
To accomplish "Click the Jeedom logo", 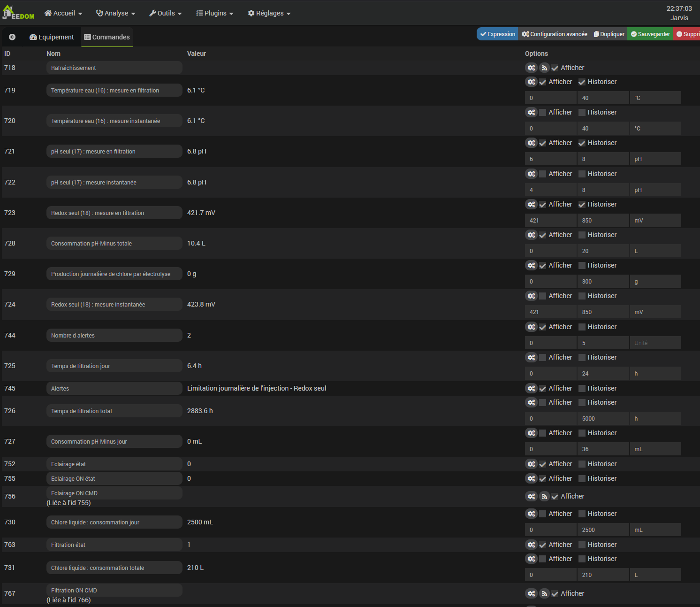I will click(19, 13).
